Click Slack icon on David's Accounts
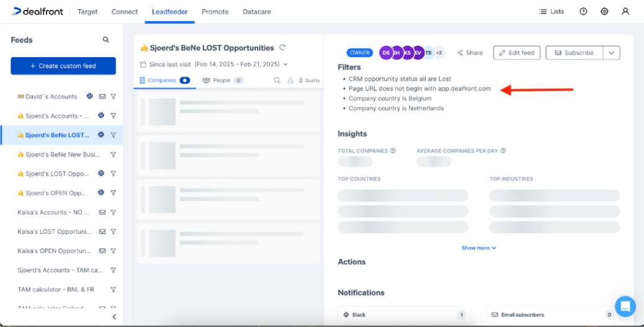This screenshot has width=644, height=327. click(89, 96)
